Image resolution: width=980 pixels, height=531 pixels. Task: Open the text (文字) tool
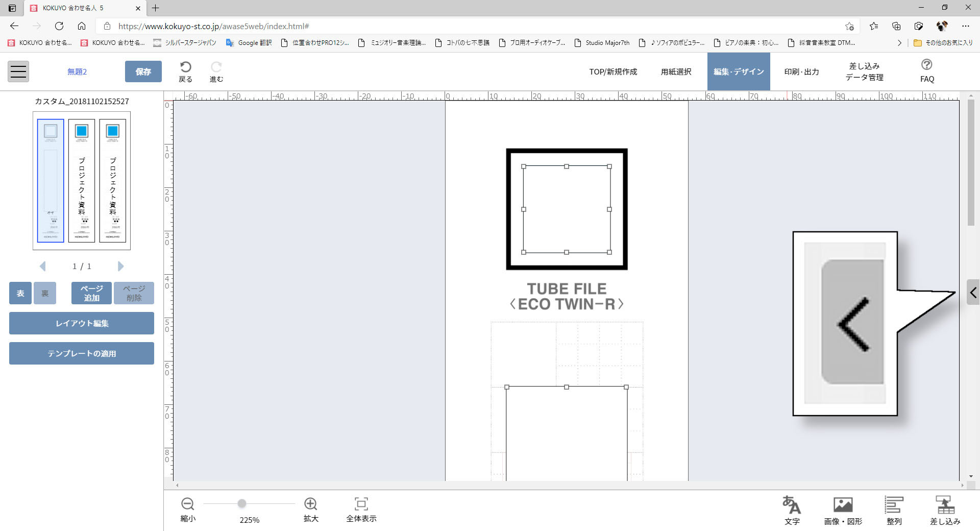click(792, 505)
